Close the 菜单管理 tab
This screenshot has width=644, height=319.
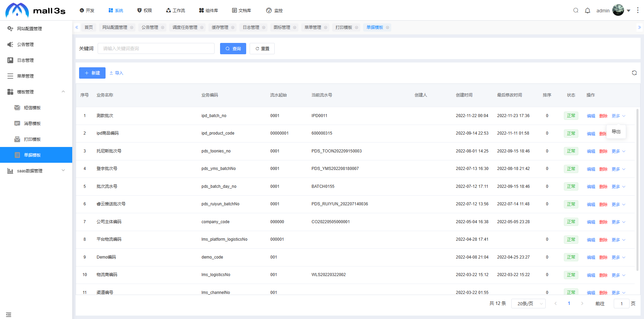(326, 27)
